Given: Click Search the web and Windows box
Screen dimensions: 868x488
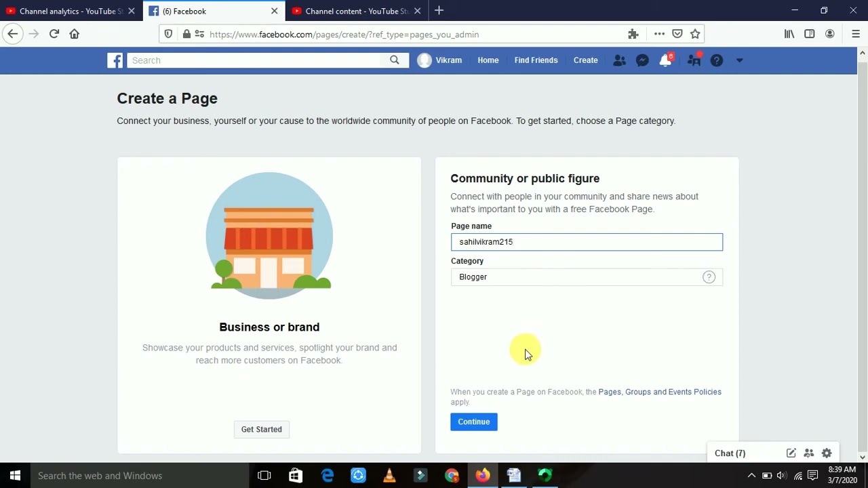Looking at the screenshot, I should coord(139,475).
